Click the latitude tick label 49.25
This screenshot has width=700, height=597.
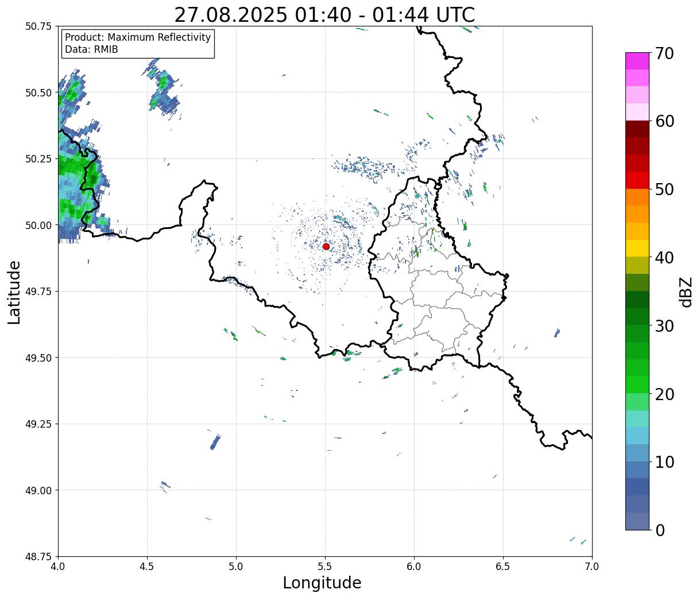click(38, 424)
